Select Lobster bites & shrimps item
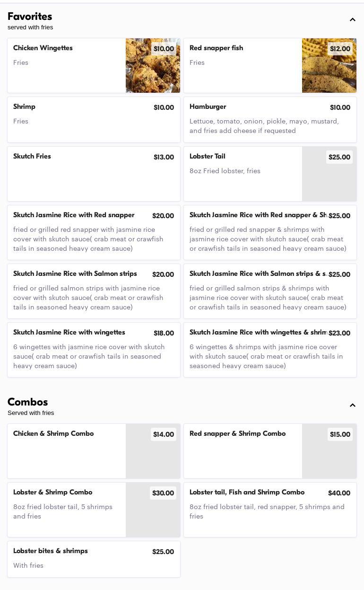The height and width of the screenshot is (590, 364). point(94,559)
